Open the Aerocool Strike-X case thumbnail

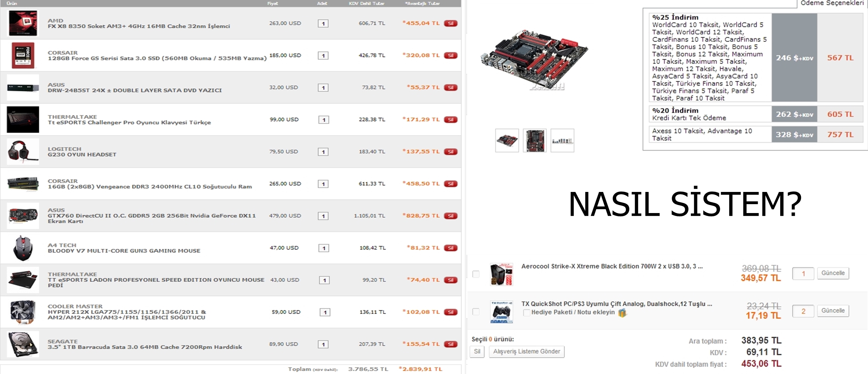(501, 274)
